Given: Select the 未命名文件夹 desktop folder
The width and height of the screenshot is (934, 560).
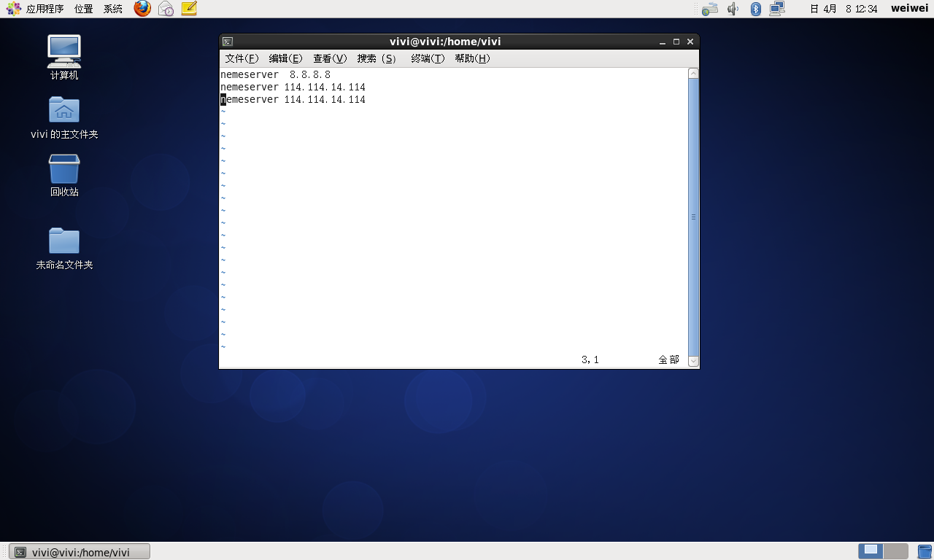Looking at the screenshot, I should click(x=64, y=248).
